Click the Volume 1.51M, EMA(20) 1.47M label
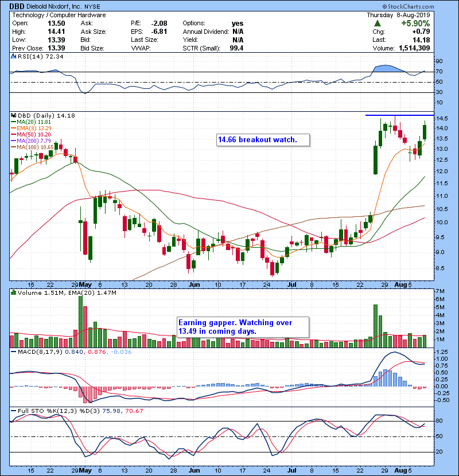The height and width of the screenshot is (476, 459). [x=67, y=293]
